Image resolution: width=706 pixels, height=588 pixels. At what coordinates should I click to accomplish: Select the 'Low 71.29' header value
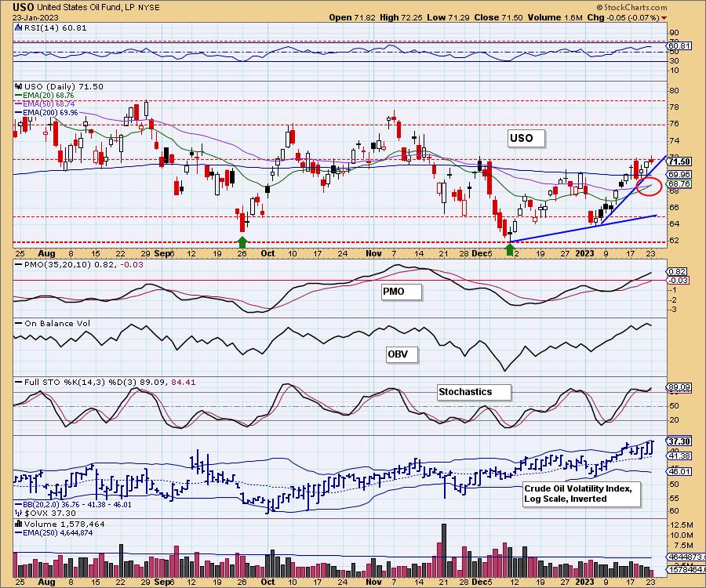pyautogui.click(x=448, y=17)
